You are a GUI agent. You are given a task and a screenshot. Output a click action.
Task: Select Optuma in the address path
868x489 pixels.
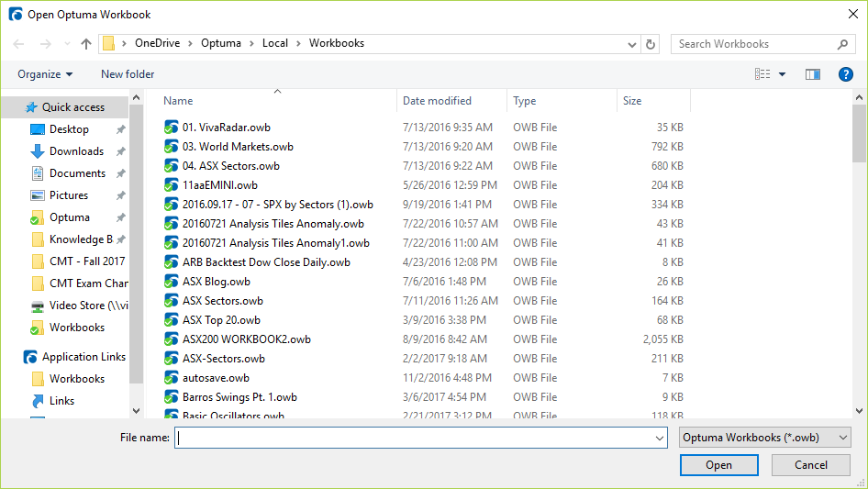tap(221, 43)
